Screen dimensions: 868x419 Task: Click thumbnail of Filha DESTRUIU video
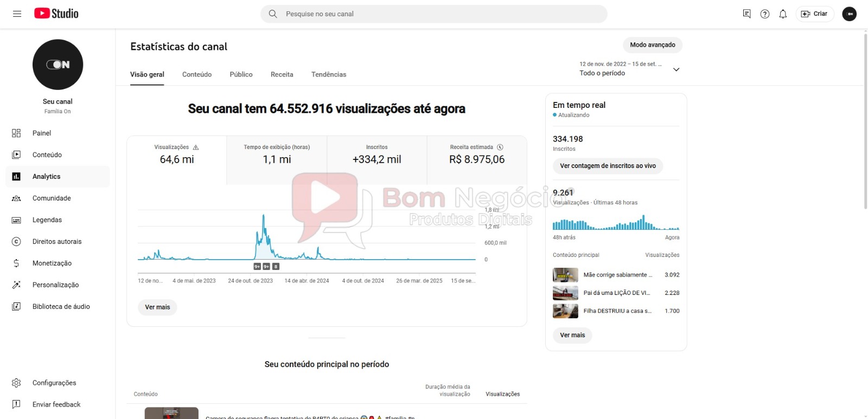pos(565,311)
